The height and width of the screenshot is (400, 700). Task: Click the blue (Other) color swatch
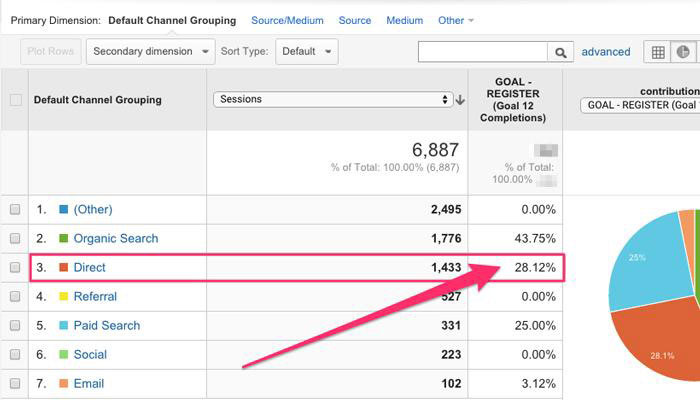click(x=63, y=209)
